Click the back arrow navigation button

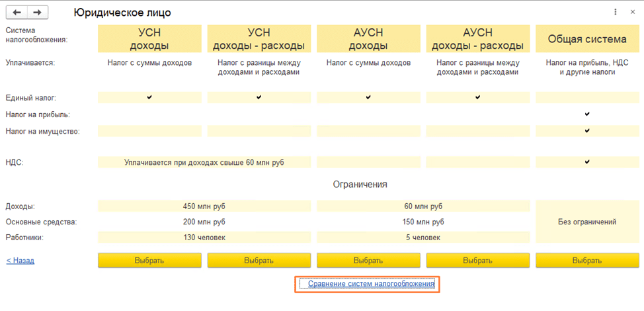click(17, 13)
